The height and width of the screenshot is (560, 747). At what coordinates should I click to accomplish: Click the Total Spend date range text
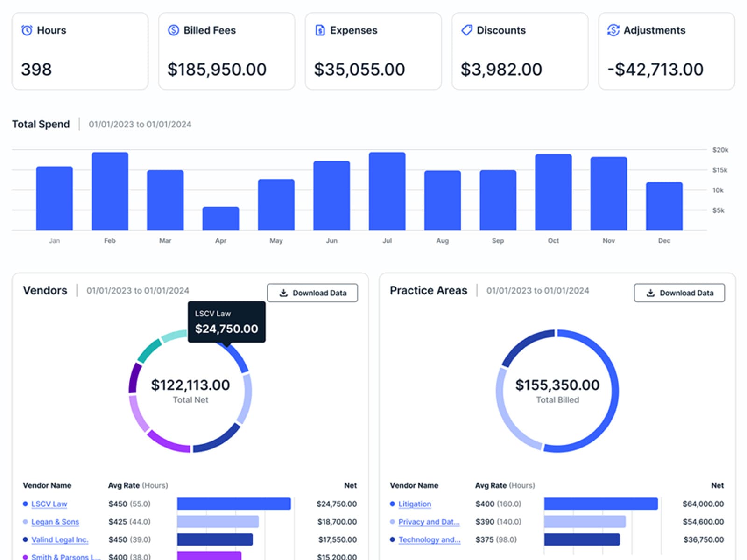tap(140, 125)
